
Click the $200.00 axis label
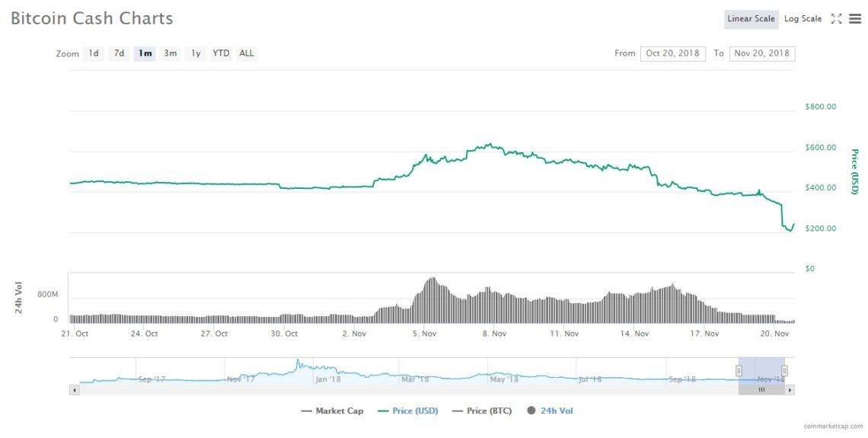click(x=820, y=229)
